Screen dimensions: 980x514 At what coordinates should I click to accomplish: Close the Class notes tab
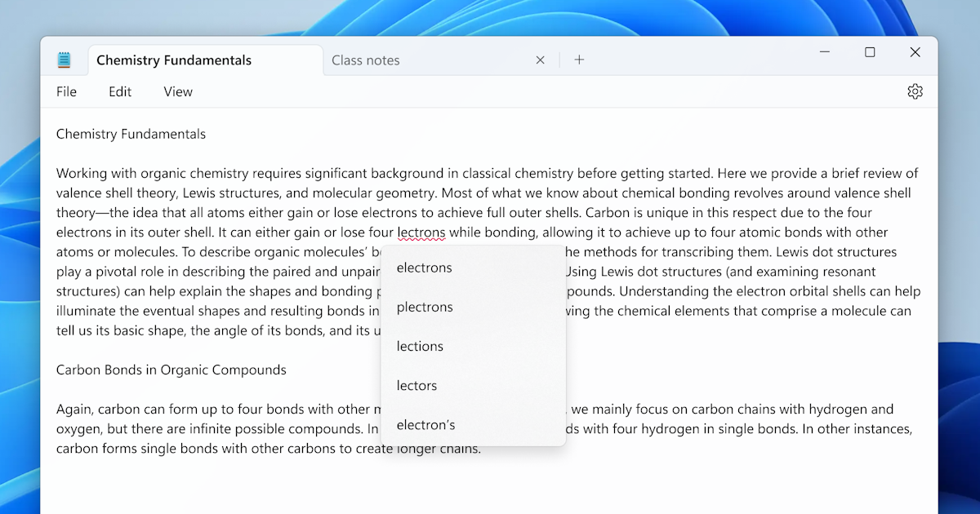[x=540, y=60]
